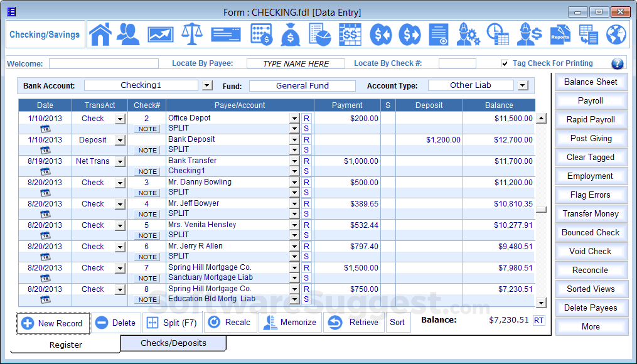
Task: Select the Register tab
Action: coord(65,345)
